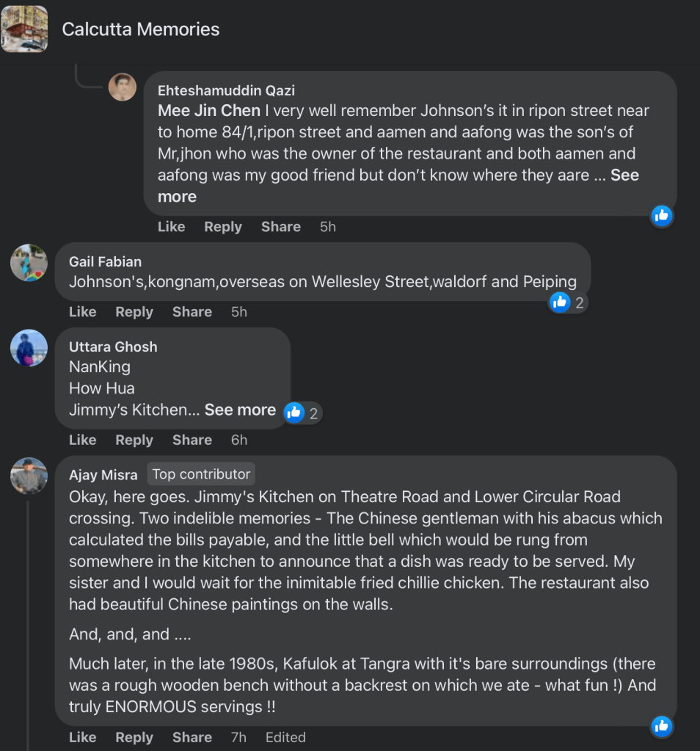Open Ajay Misra's Top contributor badge
The height and width of the screenshot is (751, 700).
(200, 474)
